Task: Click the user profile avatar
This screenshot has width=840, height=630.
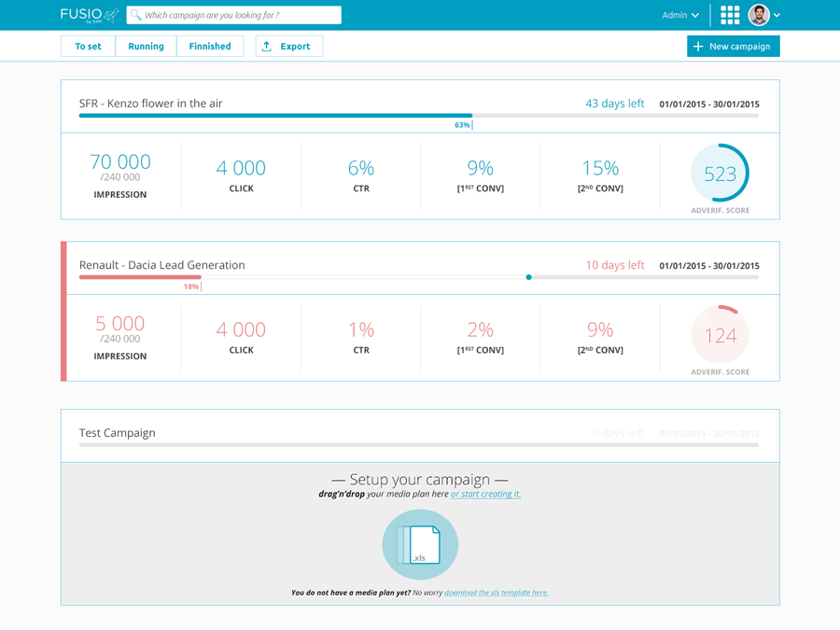Action: point(759,15)
